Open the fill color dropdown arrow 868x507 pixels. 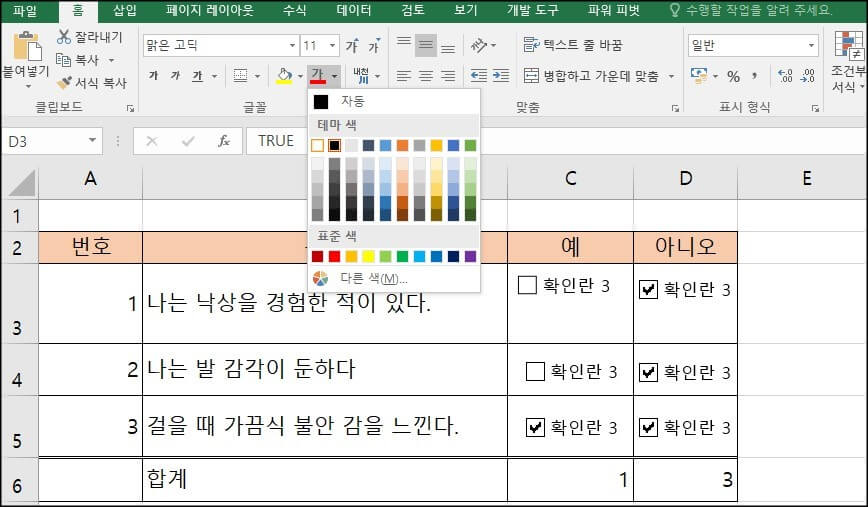coord(300,76)
